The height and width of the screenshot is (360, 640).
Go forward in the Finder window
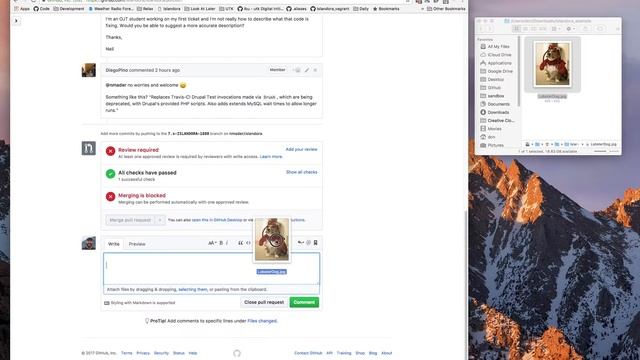(x=489, y=29)
